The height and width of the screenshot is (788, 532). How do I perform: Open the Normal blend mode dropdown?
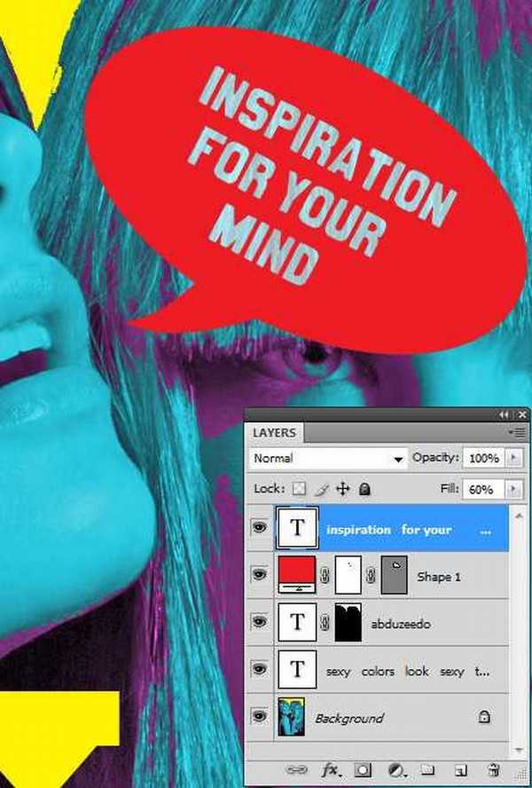pos(326,459)
